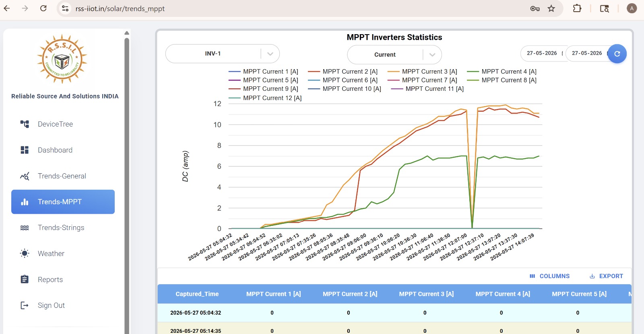The image size is (644, 334).
Task: Sign out of the portal
Action: point(51,305)
